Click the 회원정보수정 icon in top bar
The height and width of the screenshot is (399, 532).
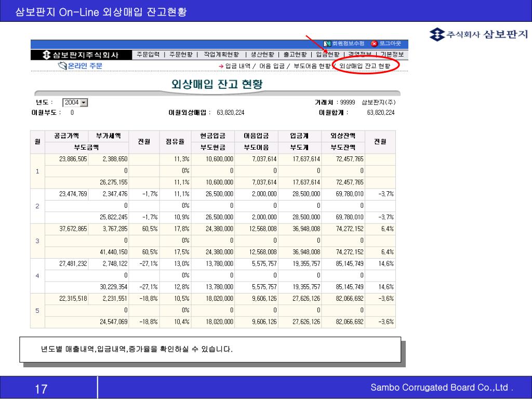pos(327,44)
